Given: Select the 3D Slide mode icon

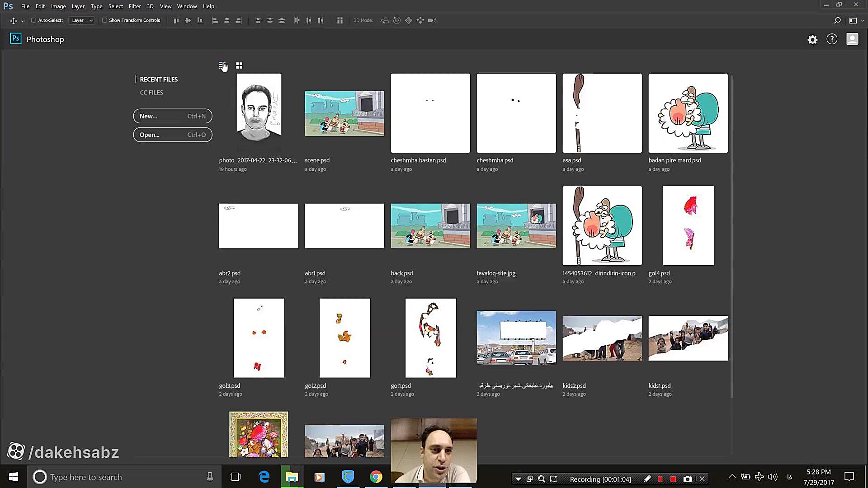Looking at the screenshot, I should tap(420, 20).
